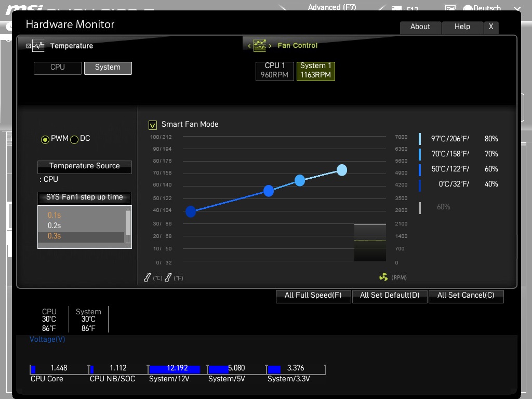Click the Voltage(V) label
The height and width of the screenshot is (399, 532).
pyautogui.click(x=47, y=339)
